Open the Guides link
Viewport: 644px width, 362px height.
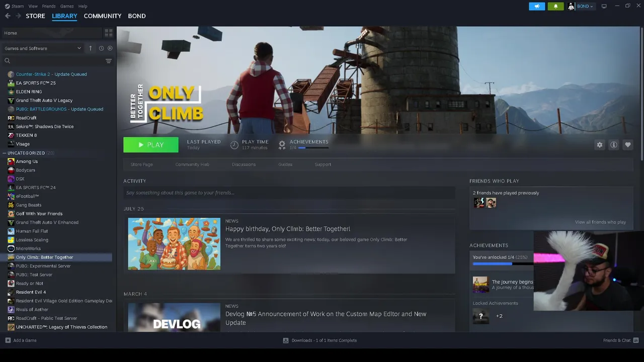pos(285,164)
